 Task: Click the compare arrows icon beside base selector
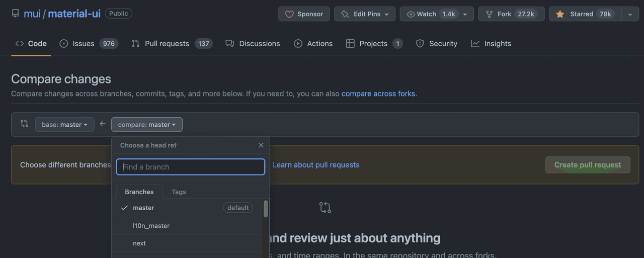[24, 124]
